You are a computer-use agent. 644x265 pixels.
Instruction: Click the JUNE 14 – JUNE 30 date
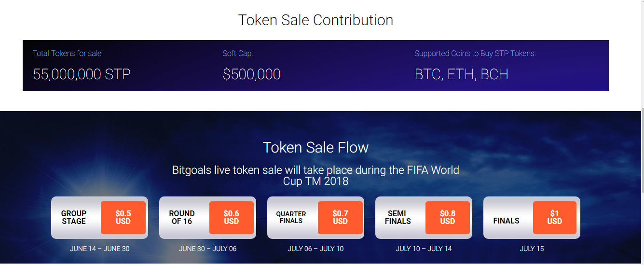tap(99, 249)
